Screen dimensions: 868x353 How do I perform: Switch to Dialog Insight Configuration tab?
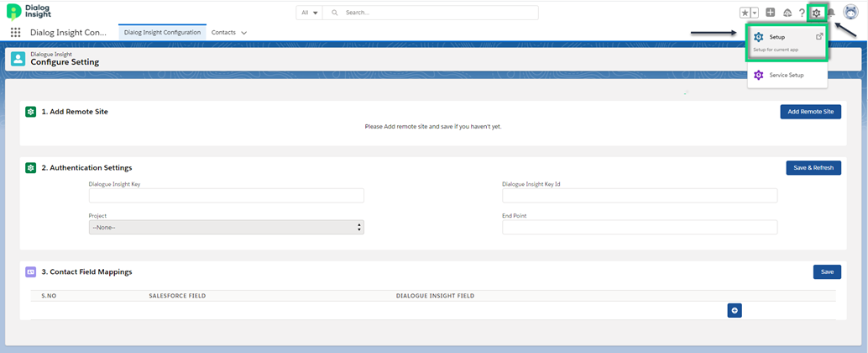point(162,32)
